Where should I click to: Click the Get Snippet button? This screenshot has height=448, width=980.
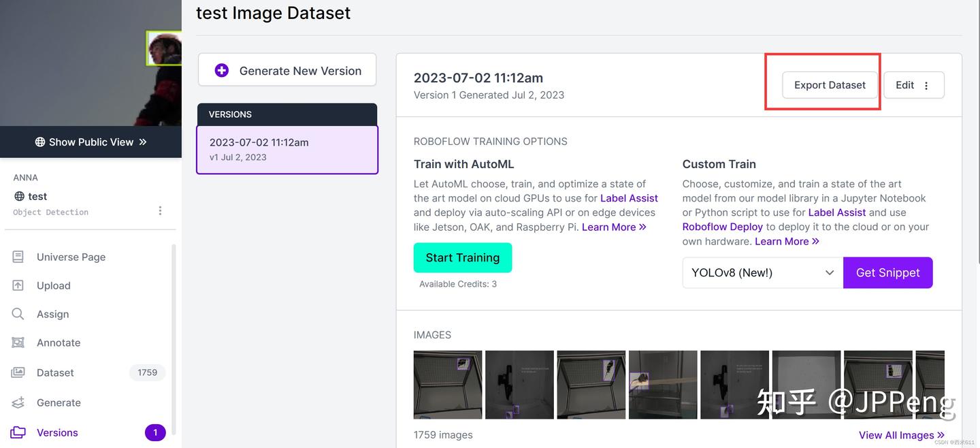(x=887, y=272)
